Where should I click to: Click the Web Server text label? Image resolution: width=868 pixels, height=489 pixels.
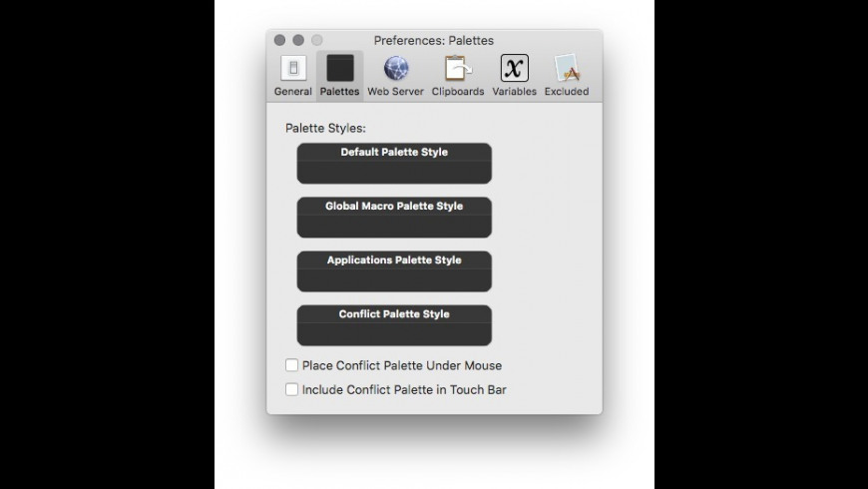[395, 92]
